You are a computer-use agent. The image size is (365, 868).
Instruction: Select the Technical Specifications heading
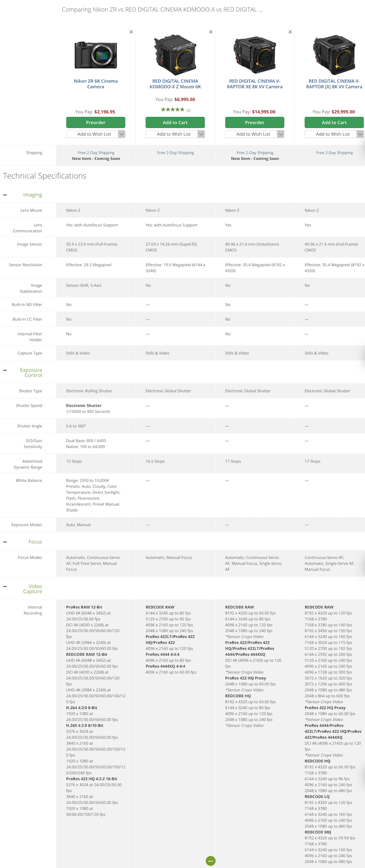click(x=45, y=176)
